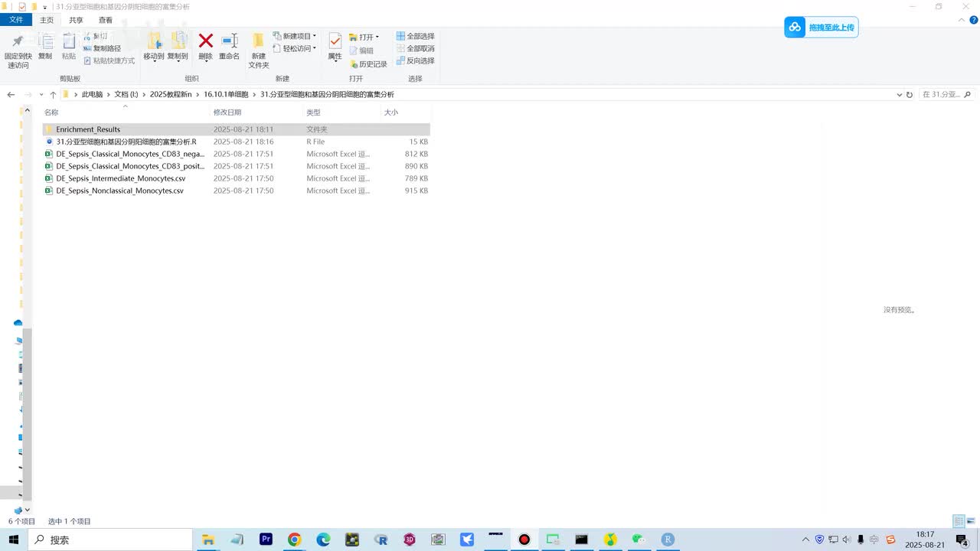Open the Customize Quick Access Toolbar dropdown
Viewport: 980px width, 551px height.
[44, 7]
